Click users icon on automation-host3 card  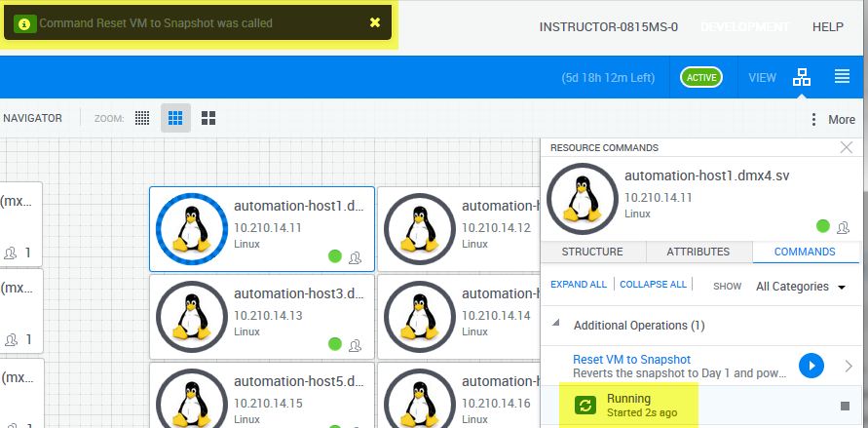point(355,345)
